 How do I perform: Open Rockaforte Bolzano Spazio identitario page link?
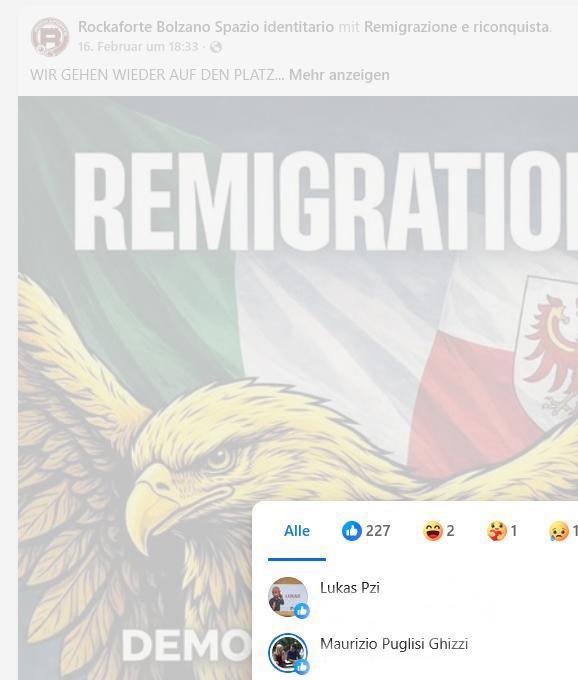(x=206, y=27)
